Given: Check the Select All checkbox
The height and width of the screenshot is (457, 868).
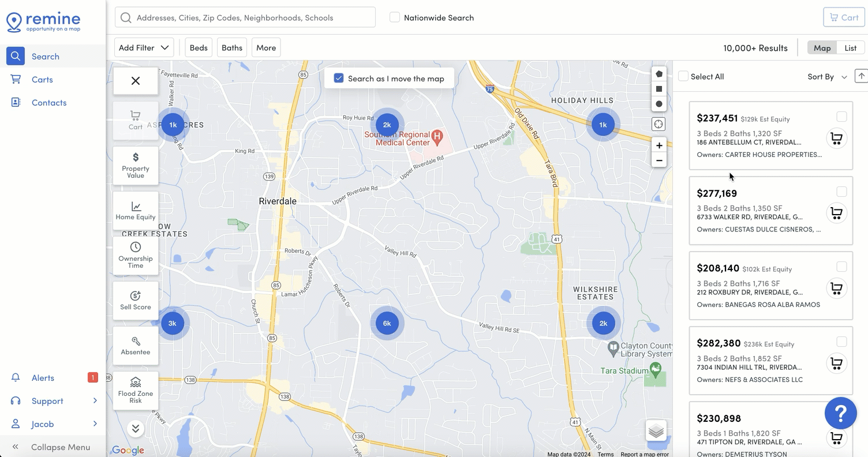Looking at the screenshot, I should coord(683,76).
